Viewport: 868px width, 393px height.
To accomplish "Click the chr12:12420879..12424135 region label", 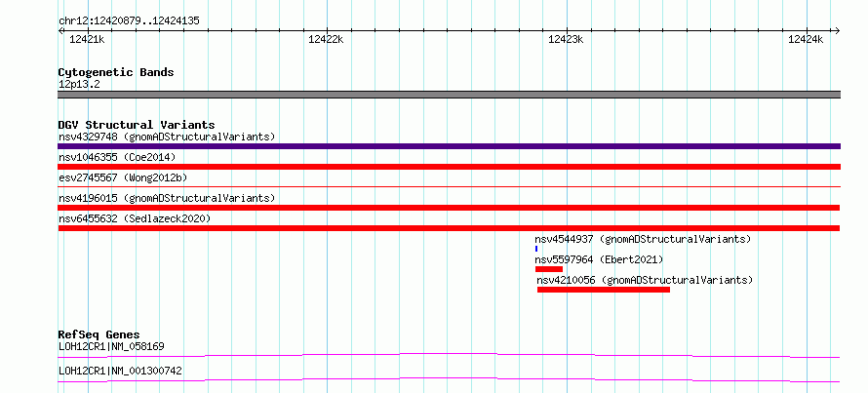I will pos(129,21).
